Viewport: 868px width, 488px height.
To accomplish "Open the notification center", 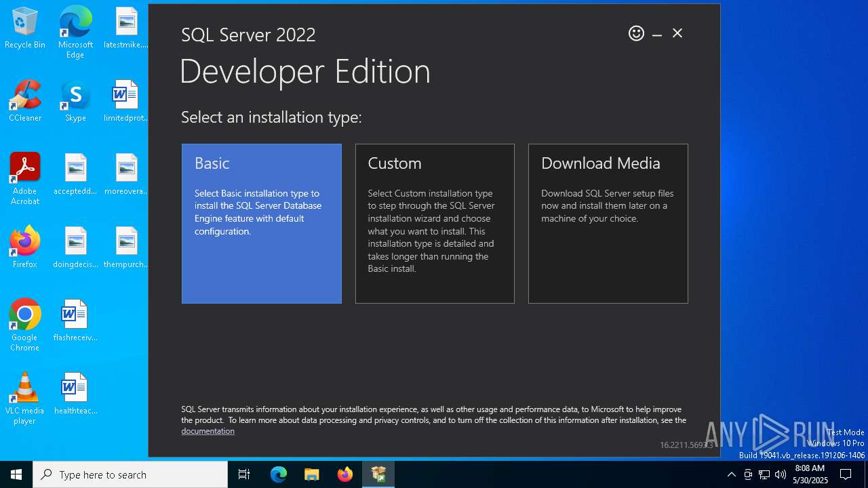I will [x=846, y=474].
